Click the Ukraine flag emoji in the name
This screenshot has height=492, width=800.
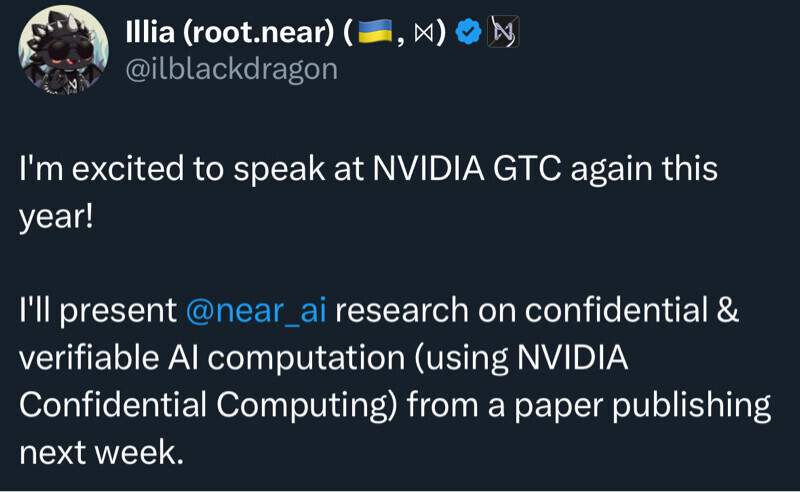376,34
